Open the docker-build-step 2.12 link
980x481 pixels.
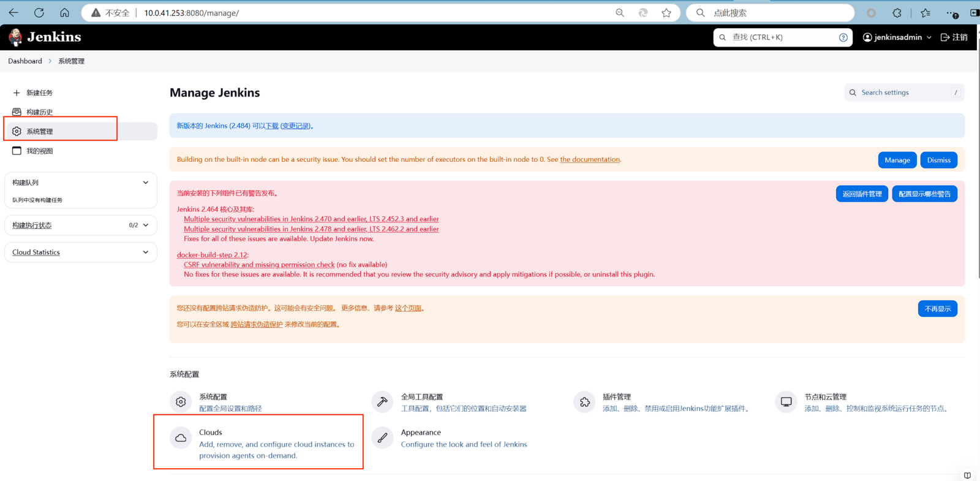[x=212, y=255]
